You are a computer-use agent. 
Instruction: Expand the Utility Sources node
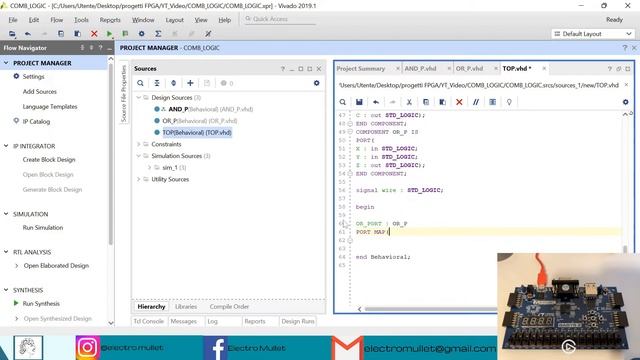click(x=138, y=179)
